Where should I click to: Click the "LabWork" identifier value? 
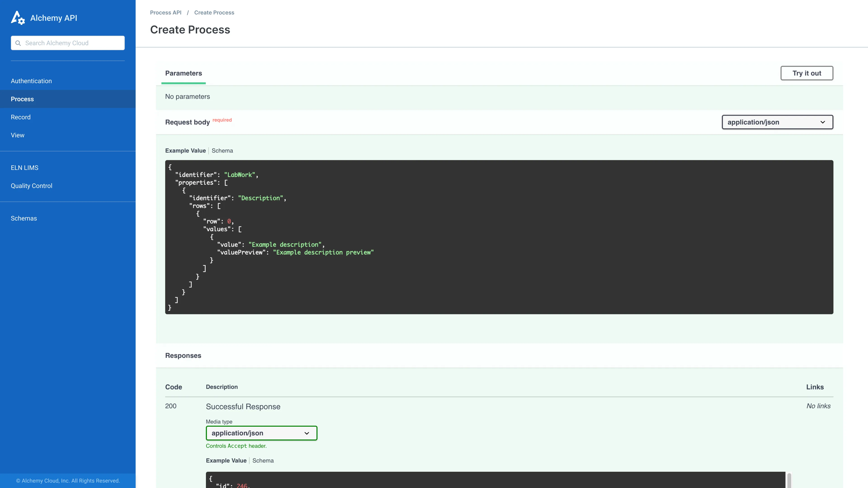click(x=240, y=175)
